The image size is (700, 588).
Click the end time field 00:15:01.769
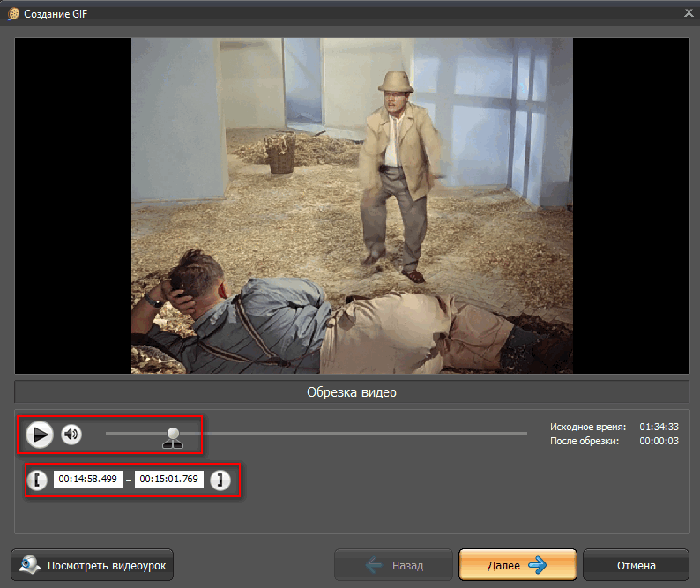tap(168, 479)
